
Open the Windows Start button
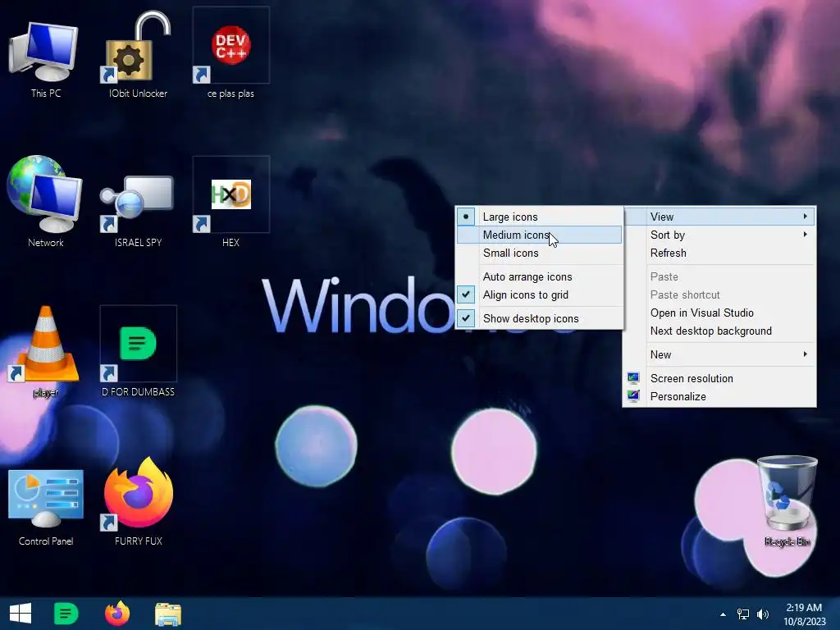[21, 614]
